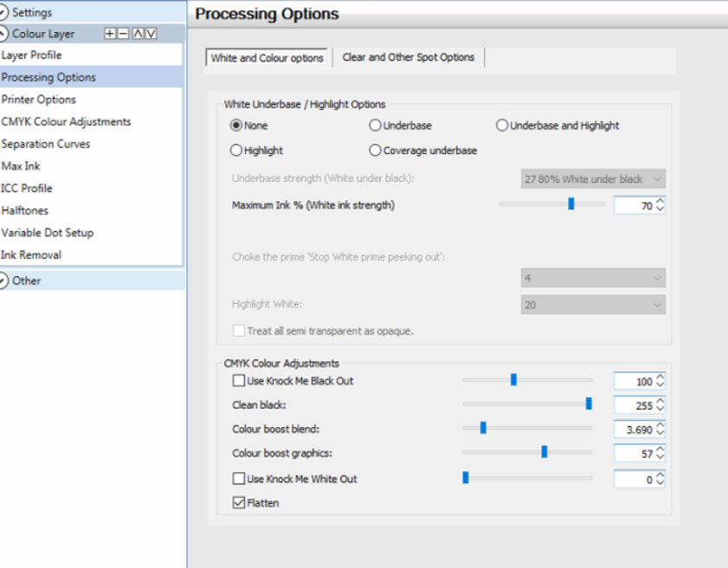Open Highlight White dropdown

(x=593, y=305)
